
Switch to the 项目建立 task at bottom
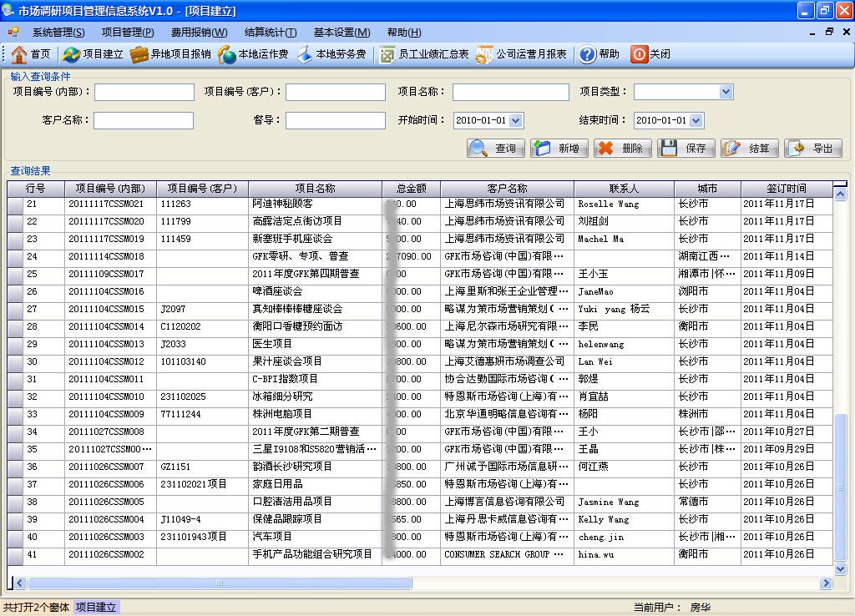tap(94, 608)
